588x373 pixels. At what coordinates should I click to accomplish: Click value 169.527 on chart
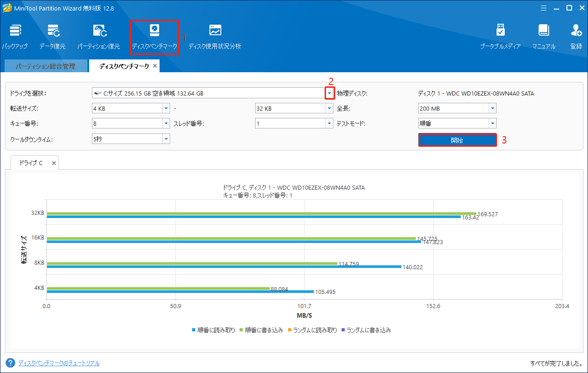[x=488, y=214]
